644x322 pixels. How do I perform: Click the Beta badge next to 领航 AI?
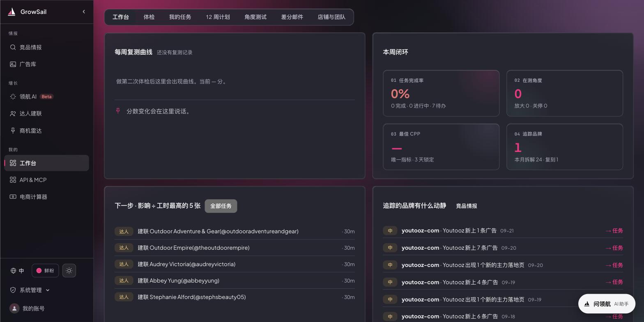coord(46,97)
